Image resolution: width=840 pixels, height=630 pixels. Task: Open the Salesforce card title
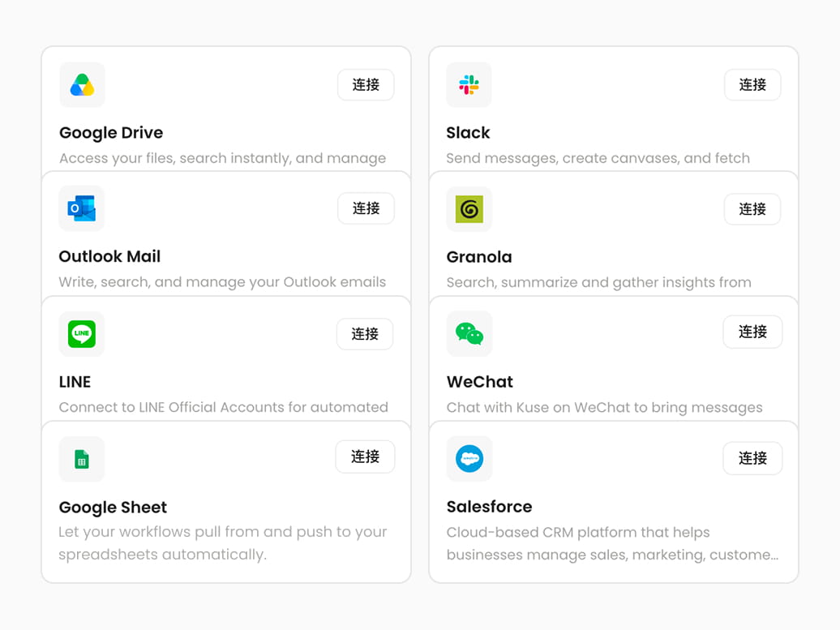[x=490, y=507]
